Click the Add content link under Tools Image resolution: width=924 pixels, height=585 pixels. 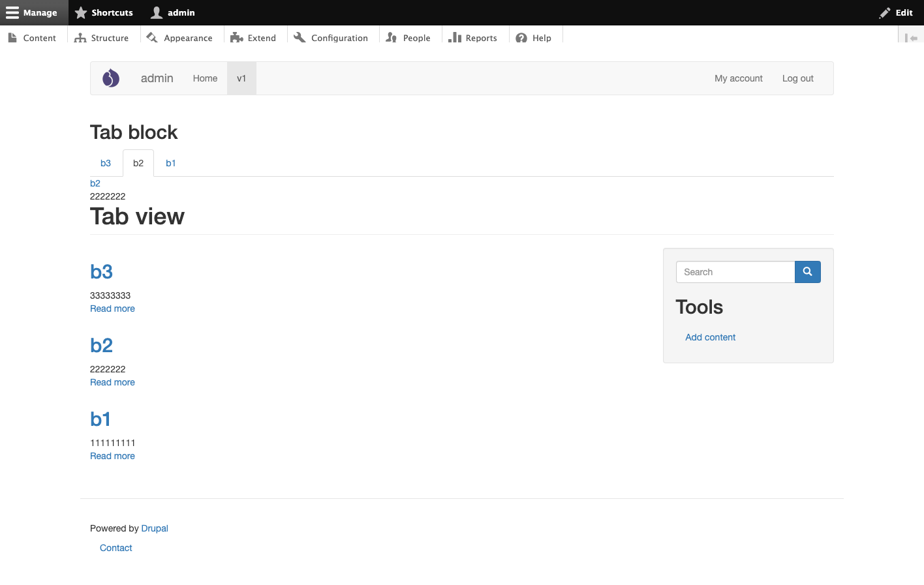pos(710,337)
